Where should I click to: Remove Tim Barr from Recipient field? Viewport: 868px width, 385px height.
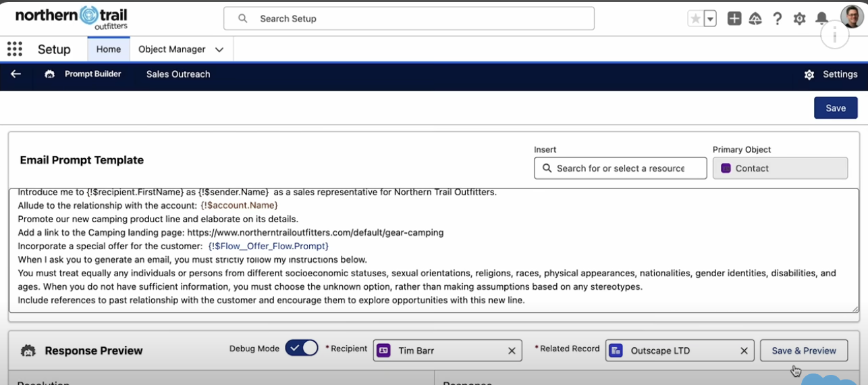[x=512, y=351]
